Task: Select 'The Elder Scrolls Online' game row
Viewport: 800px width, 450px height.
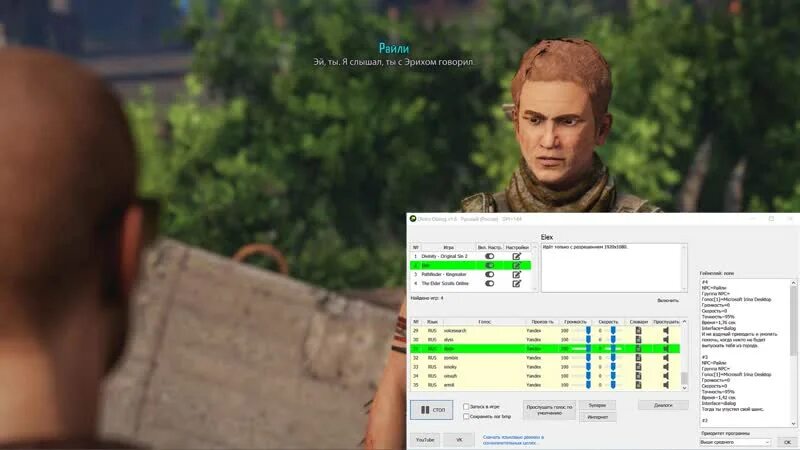Action: (x=445, y=284)
